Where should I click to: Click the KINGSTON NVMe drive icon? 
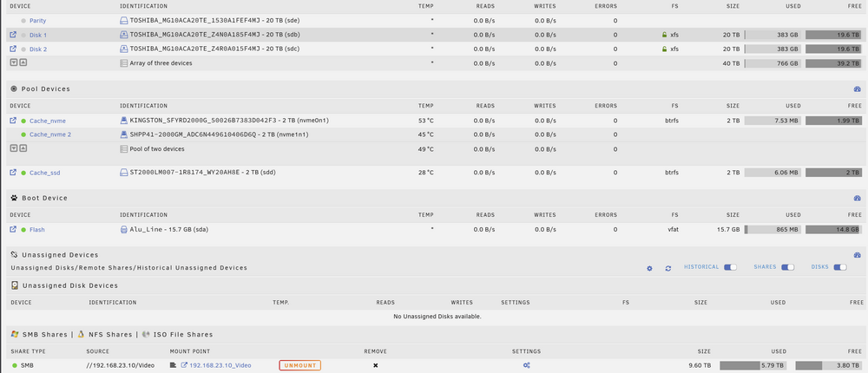point(124,120)
